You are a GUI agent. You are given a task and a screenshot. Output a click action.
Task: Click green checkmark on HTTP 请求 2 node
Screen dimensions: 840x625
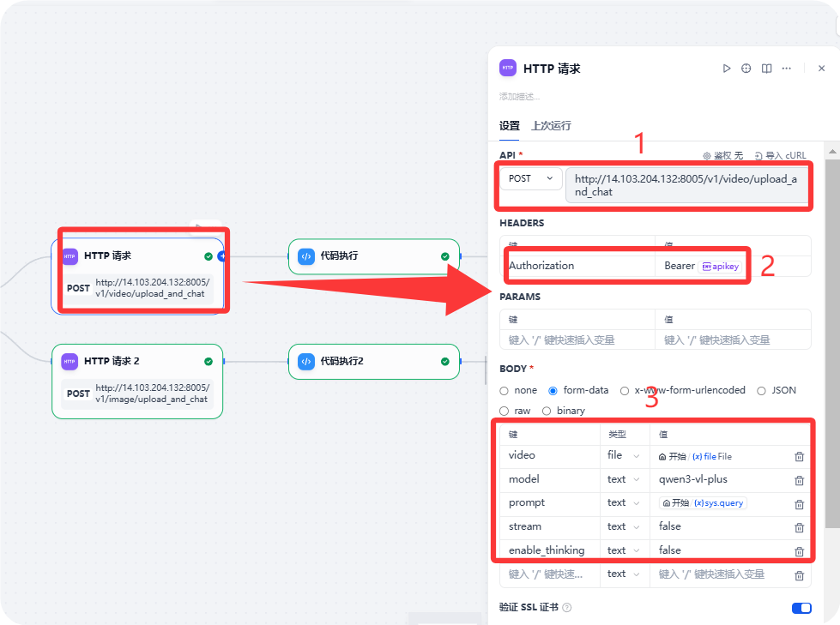coord(208,362)
